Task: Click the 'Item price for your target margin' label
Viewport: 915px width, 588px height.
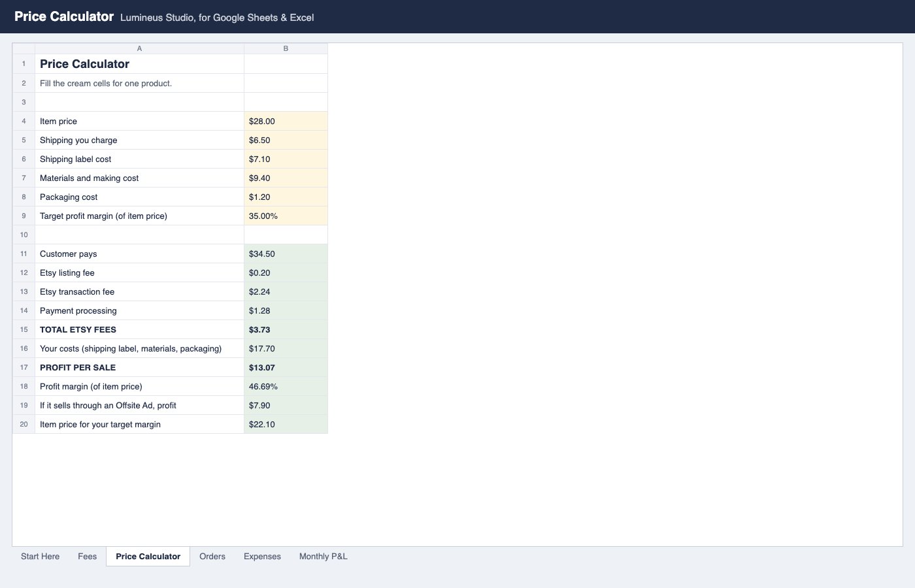Action: [x=139, y=424]
